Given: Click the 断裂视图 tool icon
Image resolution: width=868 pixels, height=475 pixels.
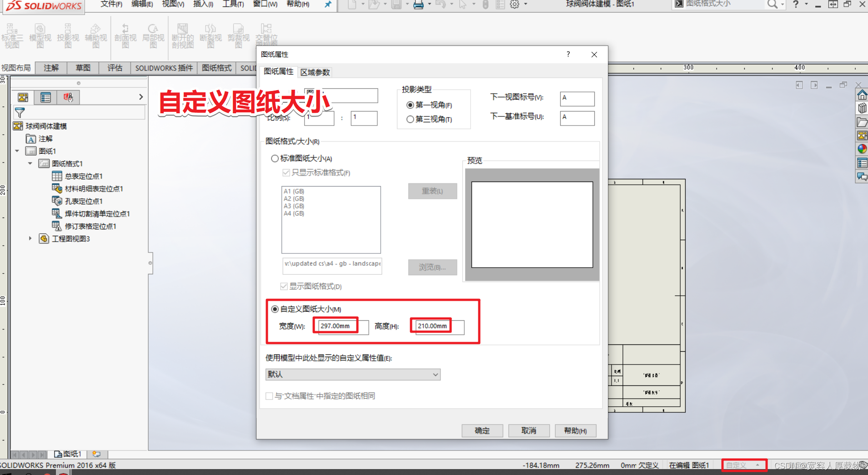Looking at the screenshot, I should tap(211, 36).
